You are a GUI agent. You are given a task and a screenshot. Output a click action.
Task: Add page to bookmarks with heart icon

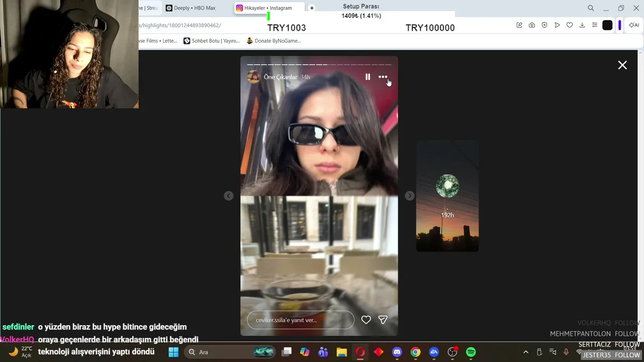[x=570, y=25]
